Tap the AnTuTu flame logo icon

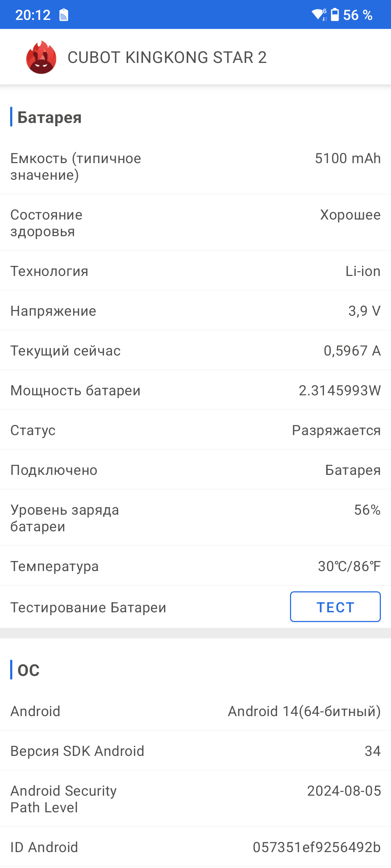[x=41, y=58]
